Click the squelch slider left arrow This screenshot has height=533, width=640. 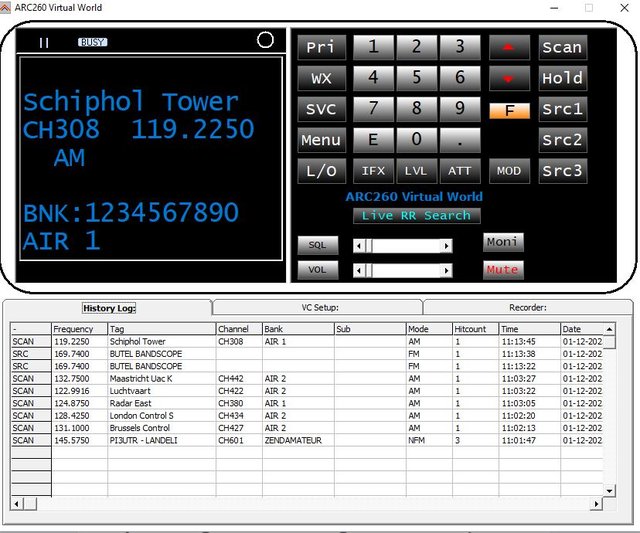pyautogui.click(x=359, y=246)
